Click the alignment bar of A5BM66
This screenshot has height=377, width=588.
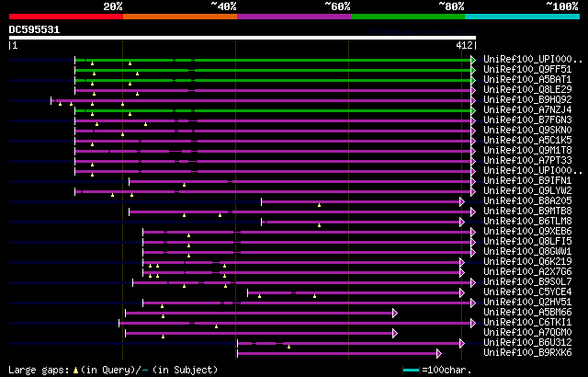tap(259, 314)
